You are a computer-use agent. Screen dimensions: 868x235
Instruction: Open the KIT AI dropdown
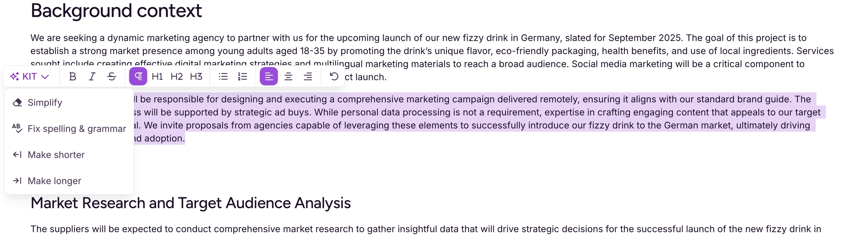tap(29, 77)
